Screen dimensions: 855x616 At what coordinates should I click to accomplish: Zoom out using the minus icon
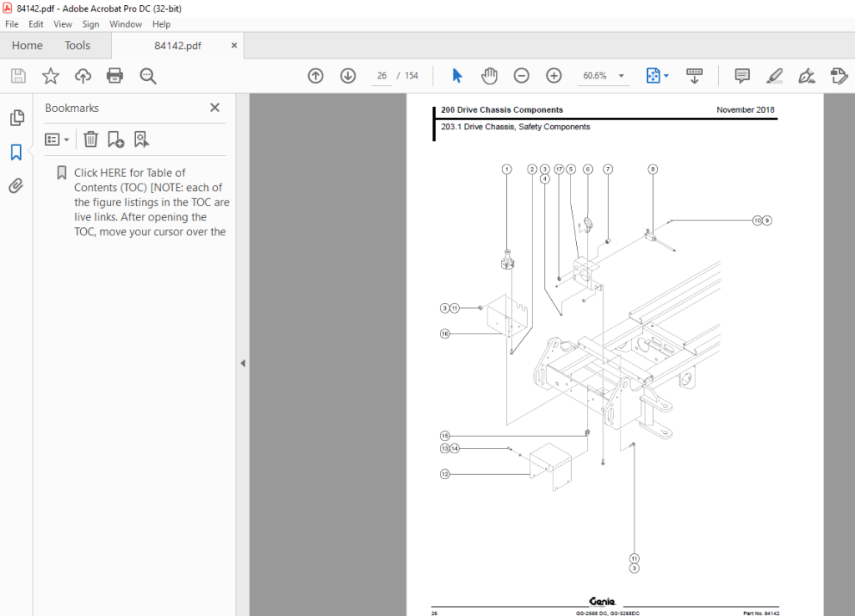tap(521, 75)
